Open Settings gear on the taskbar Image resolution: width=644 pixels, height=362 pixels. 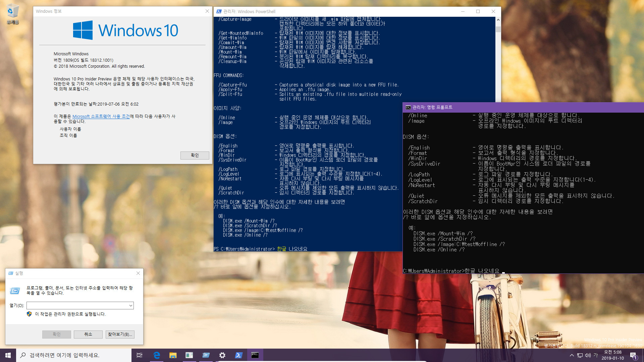[222, 355]
